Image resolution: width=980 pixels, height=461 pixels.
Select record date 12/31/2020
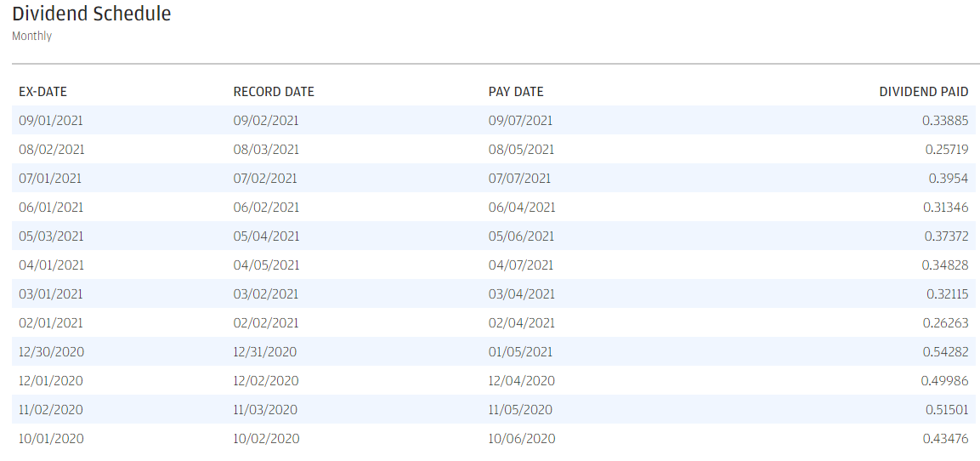(265, 351)
